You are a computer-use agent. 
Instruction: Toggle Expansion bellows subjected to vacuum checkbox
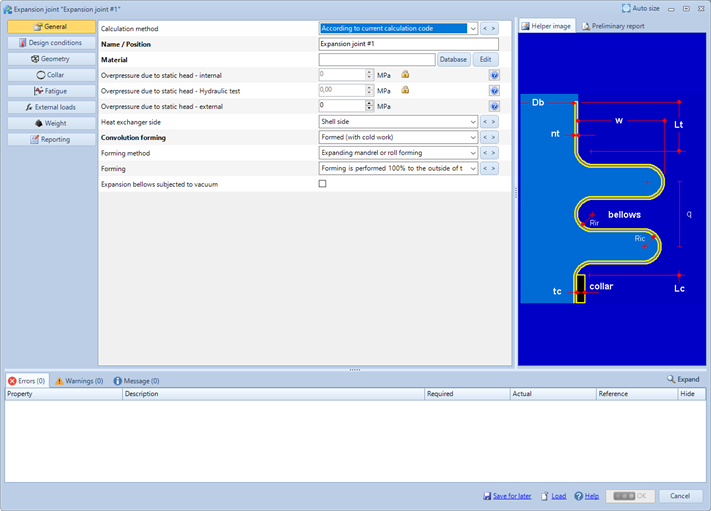coord(322,184)
